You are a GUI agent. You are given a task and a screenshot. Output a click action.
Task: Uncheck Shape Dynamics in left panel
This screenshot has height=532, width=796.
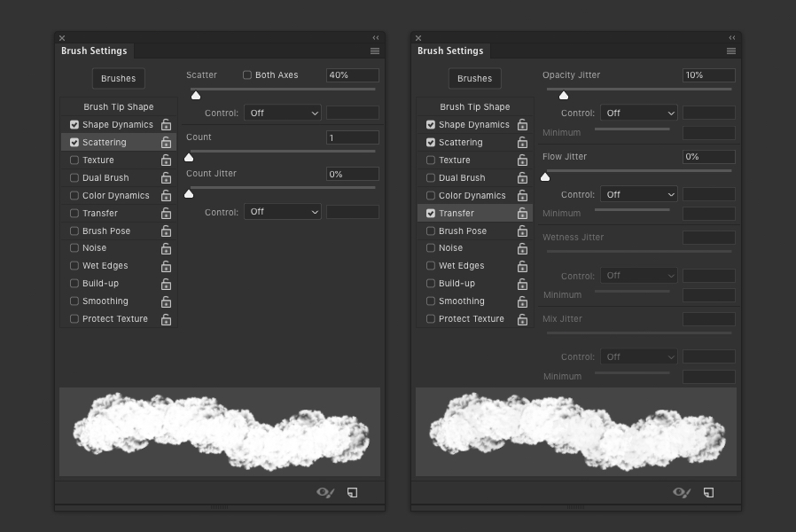pos(74,124)
